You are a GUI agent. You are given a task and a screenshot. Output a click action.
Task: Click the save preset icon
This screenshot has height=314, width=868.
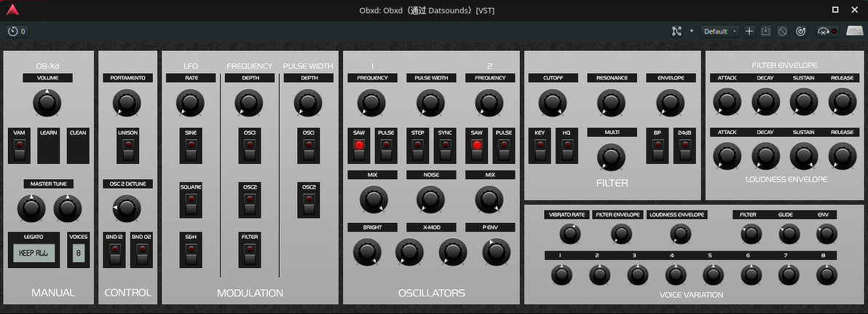point(765,31)
